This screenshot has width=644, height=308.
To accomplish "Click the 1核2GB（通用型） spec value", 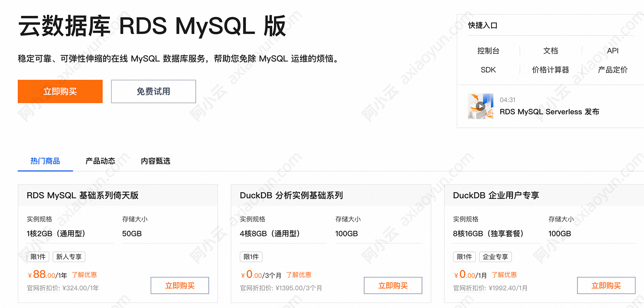I will click(58, 233).
